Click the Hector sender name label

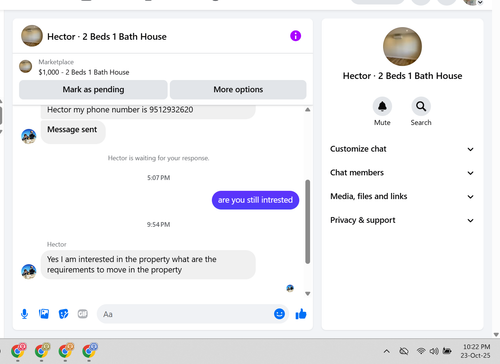[57, 244]
